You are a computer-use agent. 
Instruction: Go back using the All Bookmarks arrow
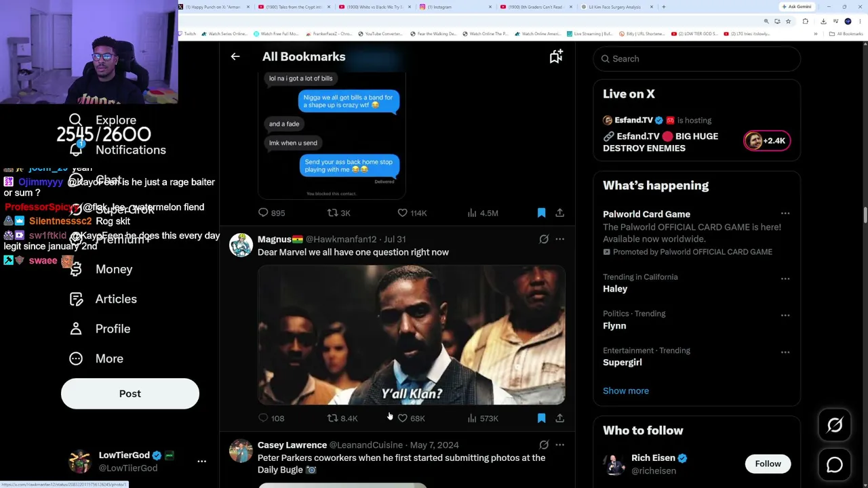(235, 57)
